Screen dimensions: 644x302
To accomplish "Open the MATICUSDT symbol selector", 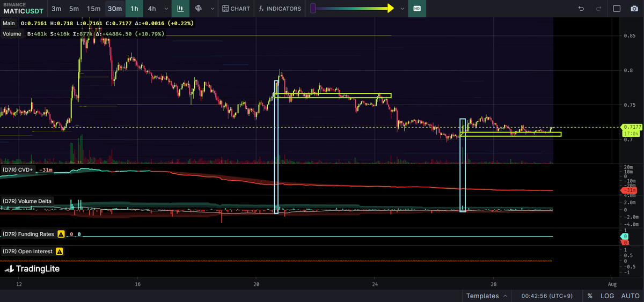I will pyautogui.click(x=24, y=9).
